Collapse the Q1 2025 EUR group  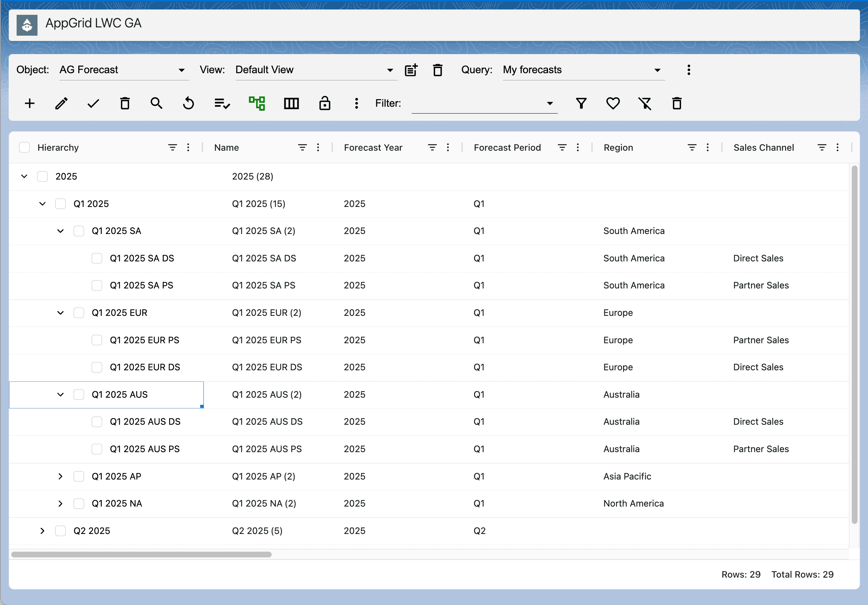pos(61,313)
